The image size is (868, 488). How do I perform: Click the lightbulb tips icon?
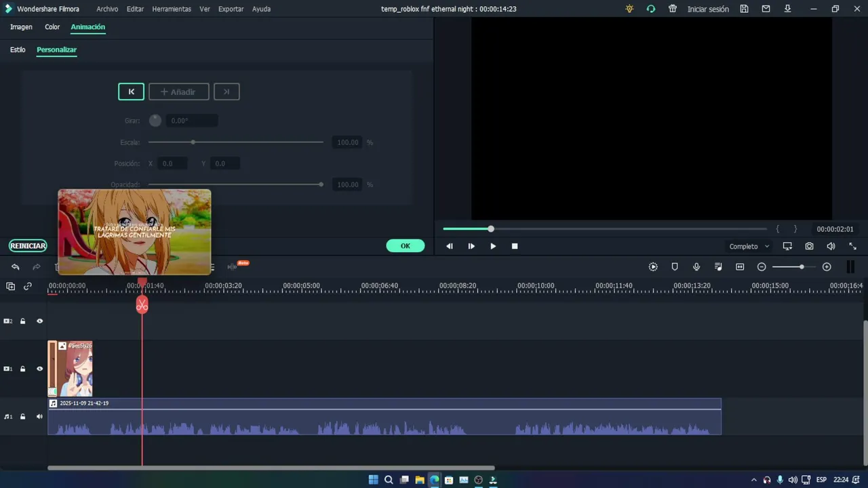tap(629, 9)
